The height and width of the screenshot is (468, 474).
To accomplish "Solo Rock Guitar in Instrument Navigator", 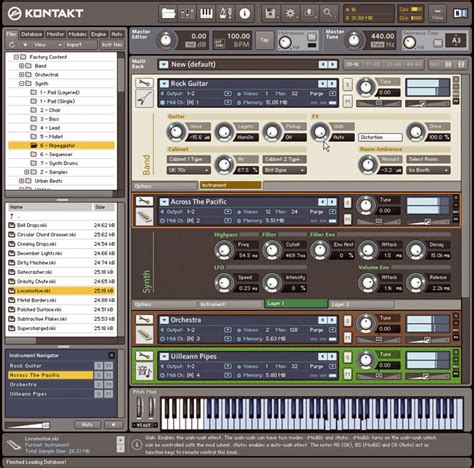I will coord(99,366).
